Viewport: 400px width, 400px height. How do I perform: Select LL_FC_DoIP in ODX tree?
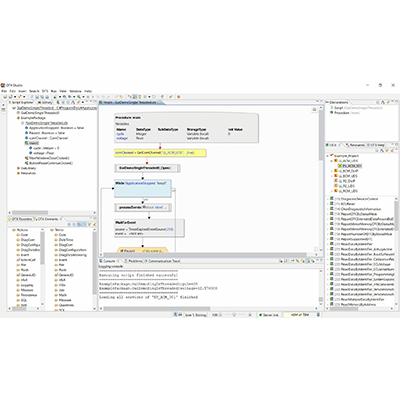coord(344,181)
